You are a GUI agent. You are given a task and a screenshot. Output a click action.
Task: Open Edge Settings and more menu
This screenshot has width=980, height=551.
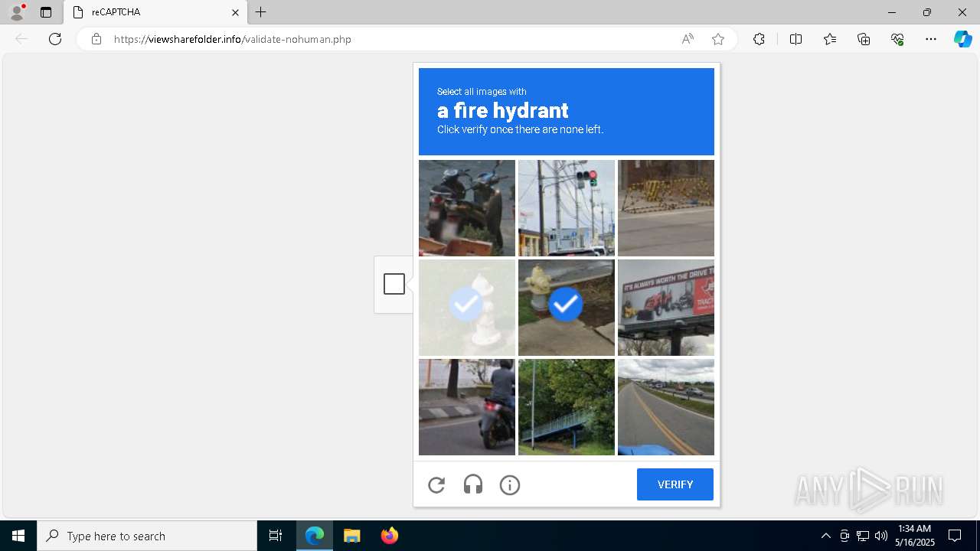point(931,39)
